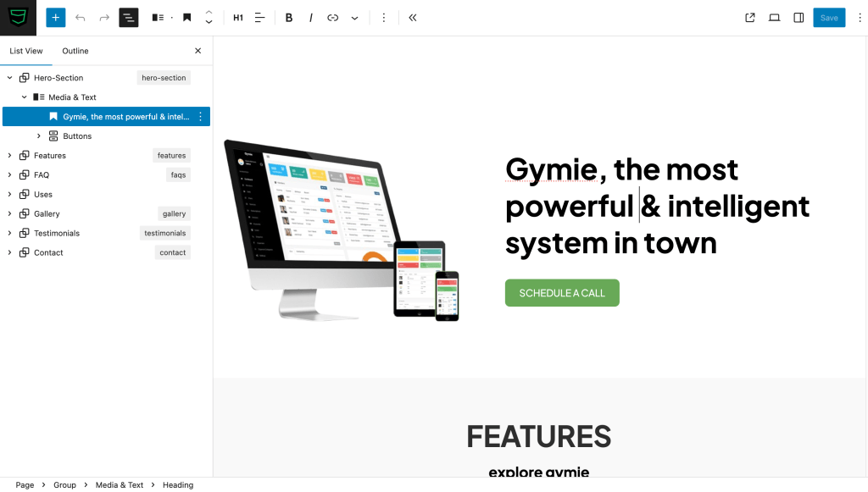Close the List View panel

coord(198,51)
